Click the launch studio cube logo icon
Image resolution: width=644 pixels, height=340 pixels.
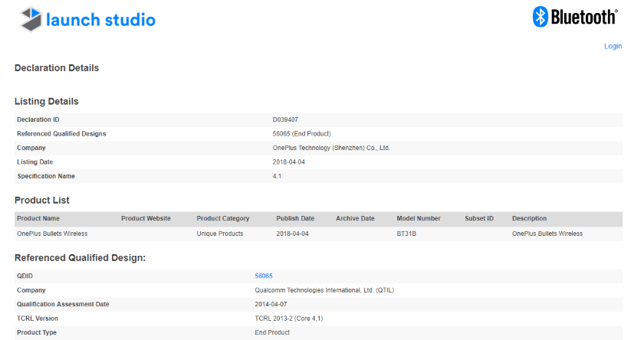tap(30, 20)
